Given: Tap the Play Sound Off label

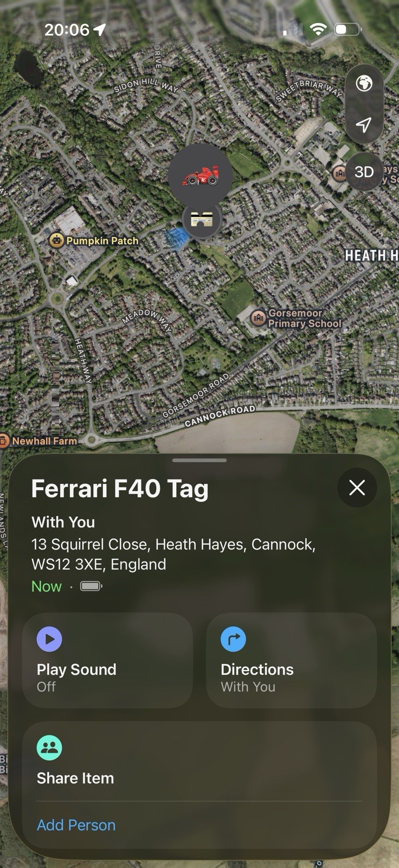Looking at the screenshot, I should 76,678.
